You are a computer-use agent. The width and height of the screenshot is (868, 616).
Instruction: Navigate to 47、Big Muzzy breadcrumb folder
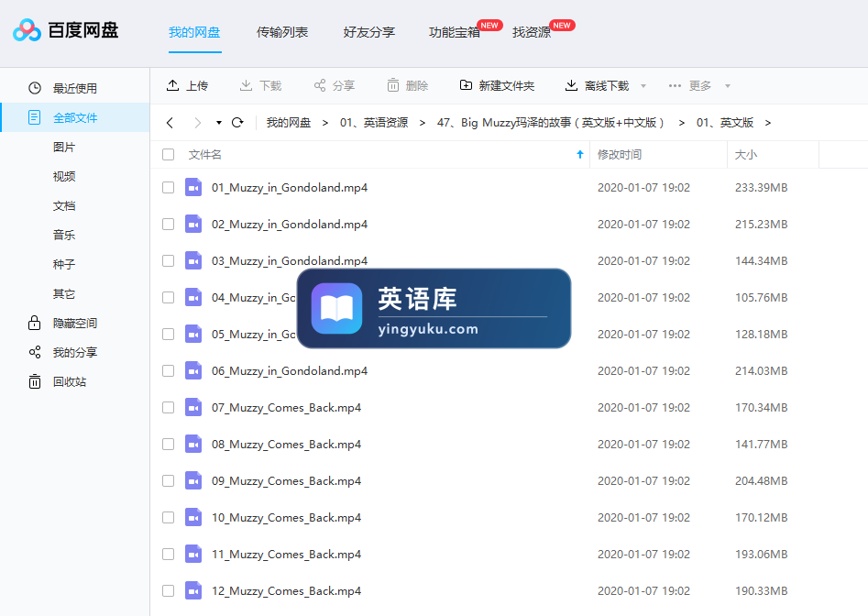pos(551,122)
